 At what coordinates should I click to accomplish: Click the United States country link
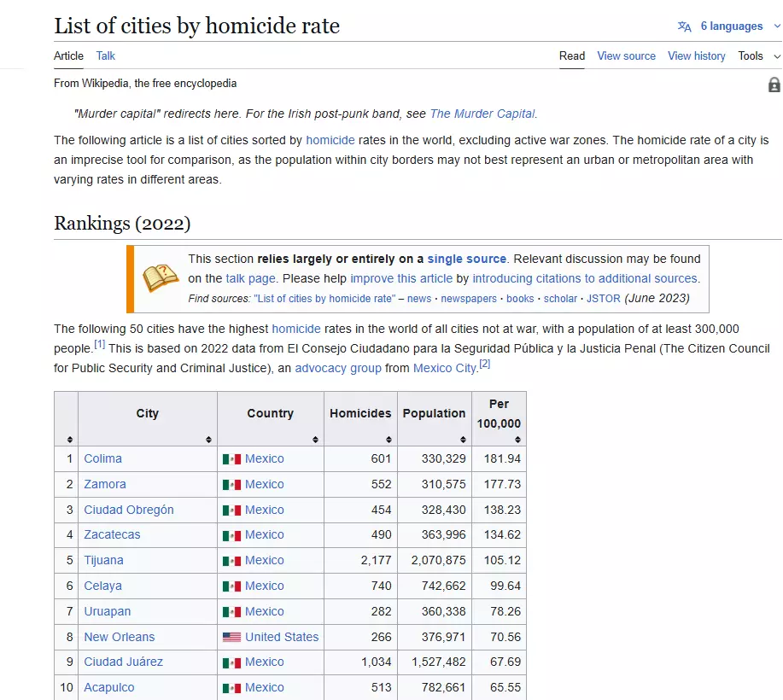click(x=282, y=637)
